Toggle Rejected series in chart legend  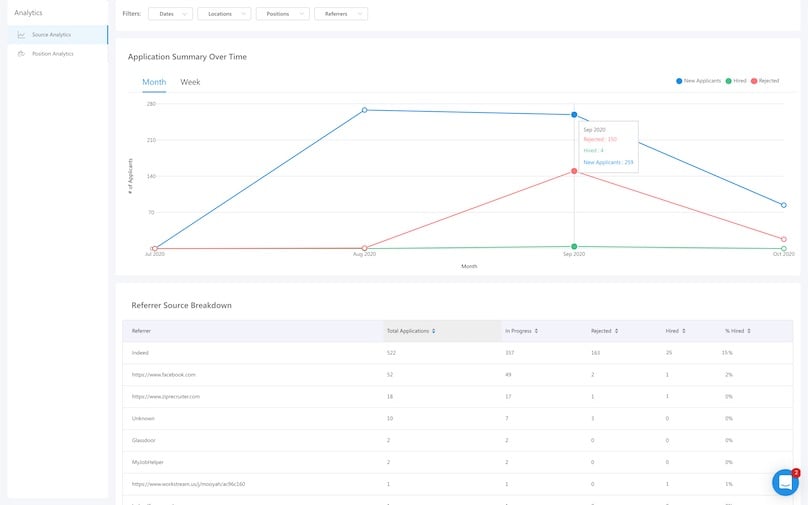point(765,80)
